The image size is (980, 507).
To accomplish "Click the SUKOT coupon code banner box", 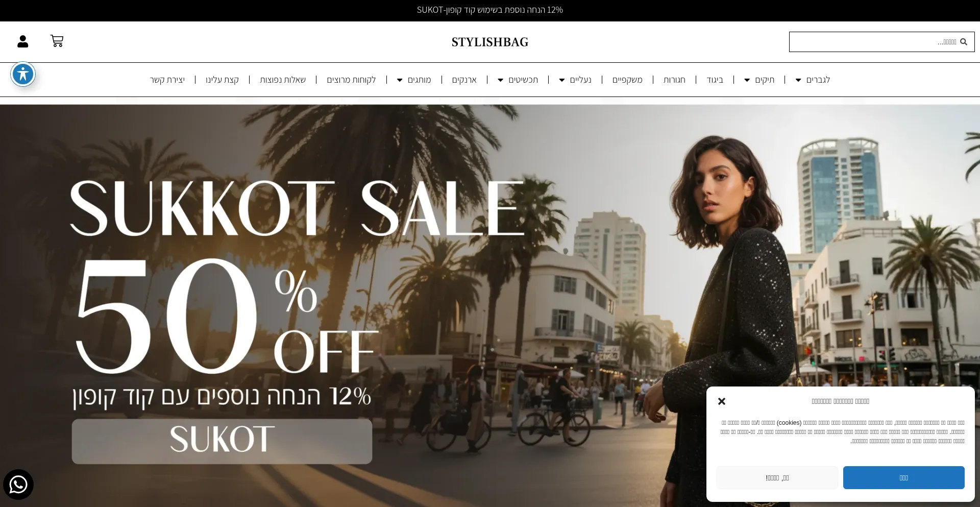I will pos(222,441).
